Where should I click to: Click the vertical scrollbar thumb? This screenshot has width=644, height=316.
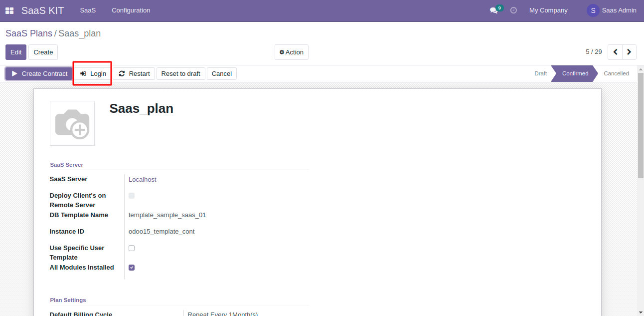click(x=641, y=125)
